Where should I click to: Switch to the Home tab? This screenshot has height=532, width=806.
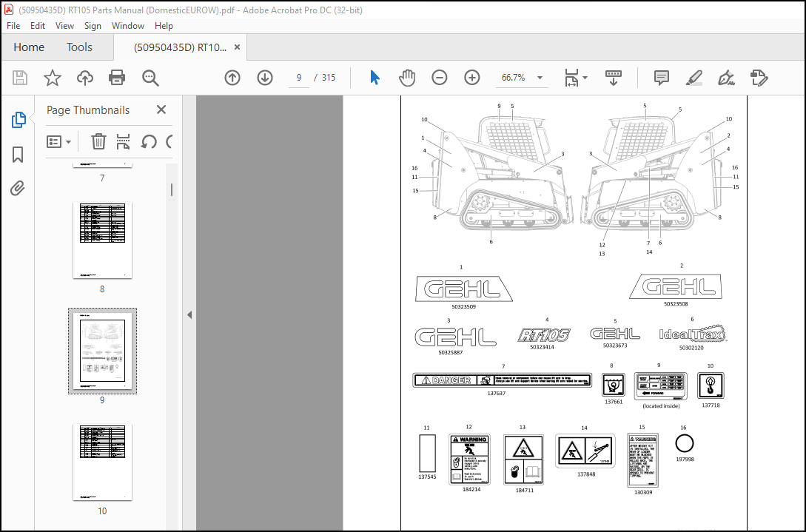pyautogui.click(x=29, y=47)
